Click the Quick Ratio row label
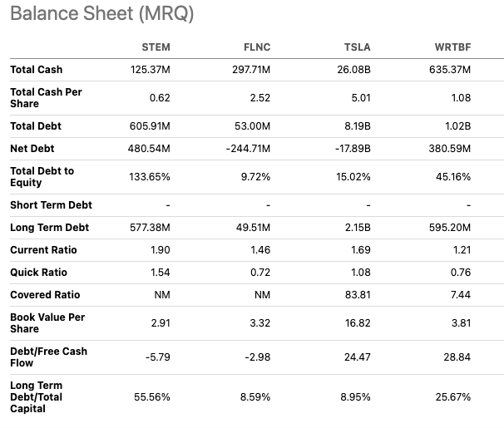Image resolution: width=504 pixels, height=428 pixels. (38, 273)
